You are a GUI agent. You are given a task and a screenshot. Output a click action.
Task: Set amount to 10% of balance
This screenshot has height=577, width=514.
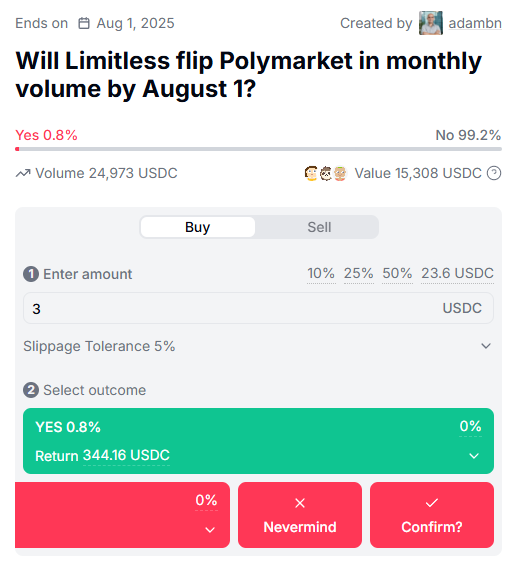(321, 273)
